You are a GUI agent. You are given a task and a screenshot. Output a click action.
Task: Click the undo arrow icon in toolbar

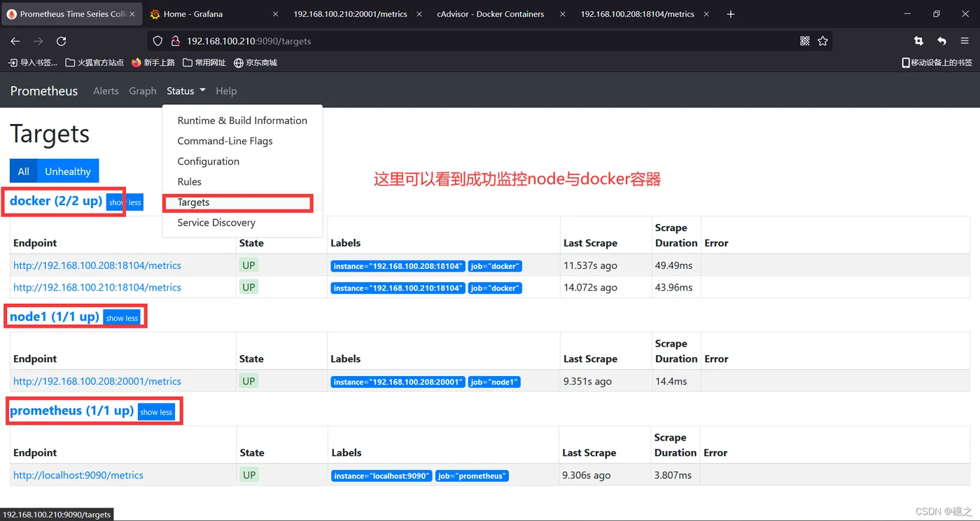(x=941, y=41)
